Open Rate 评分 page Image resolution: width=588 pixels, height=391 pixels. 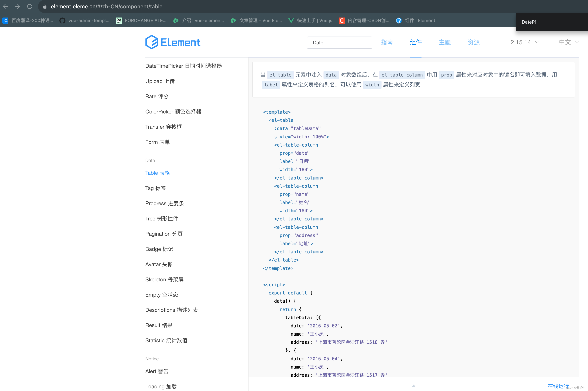pyautogui.click(x=157, y=96)
